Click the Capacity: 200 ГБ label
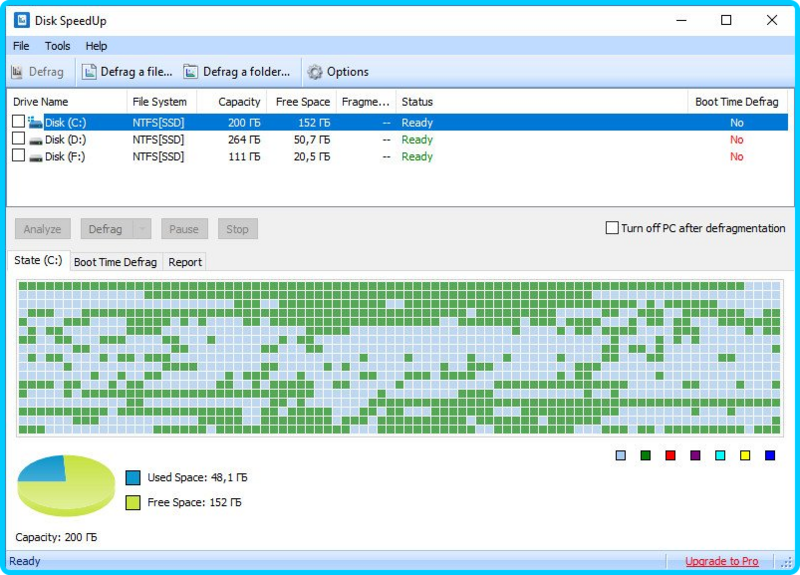 [x=56, y=537]
